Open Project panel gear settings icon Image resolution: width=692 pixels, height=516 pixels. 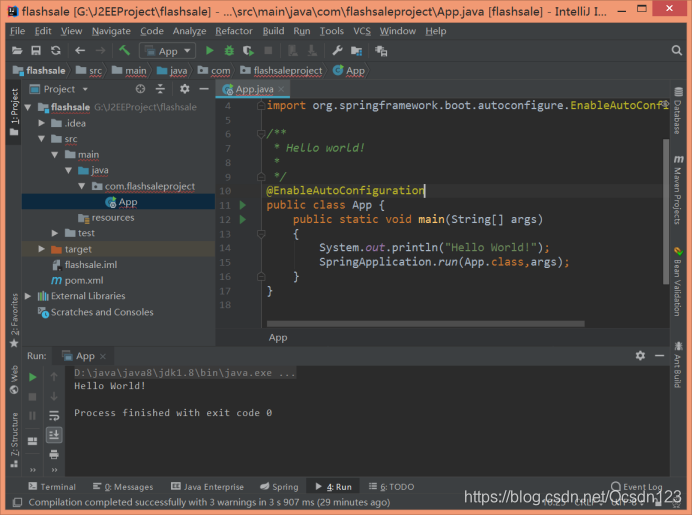(184, 89)
